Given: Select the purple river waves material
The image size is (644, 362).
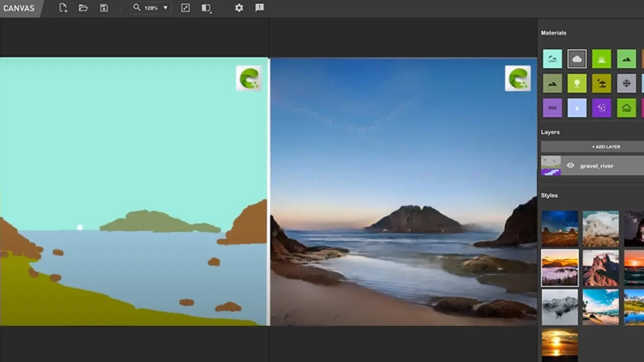Looking at the screenshot, I should tap(552, 108).
